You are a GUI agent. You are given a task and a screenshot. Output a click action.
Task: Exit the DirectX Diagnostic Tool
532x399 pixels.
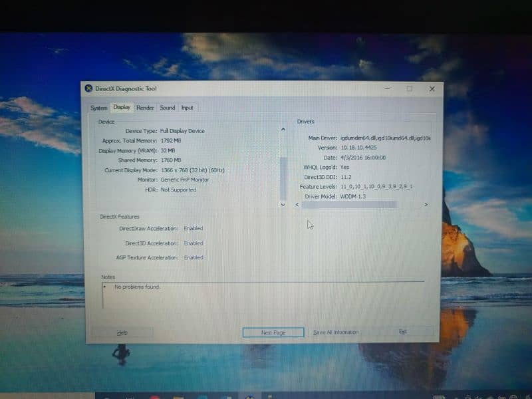pos(403,332)
